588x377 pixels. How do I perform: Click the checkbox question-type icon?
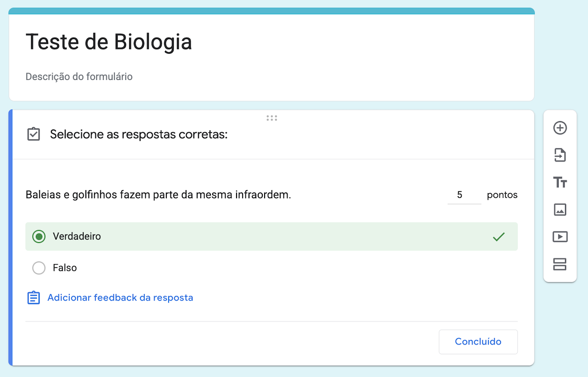33,134
